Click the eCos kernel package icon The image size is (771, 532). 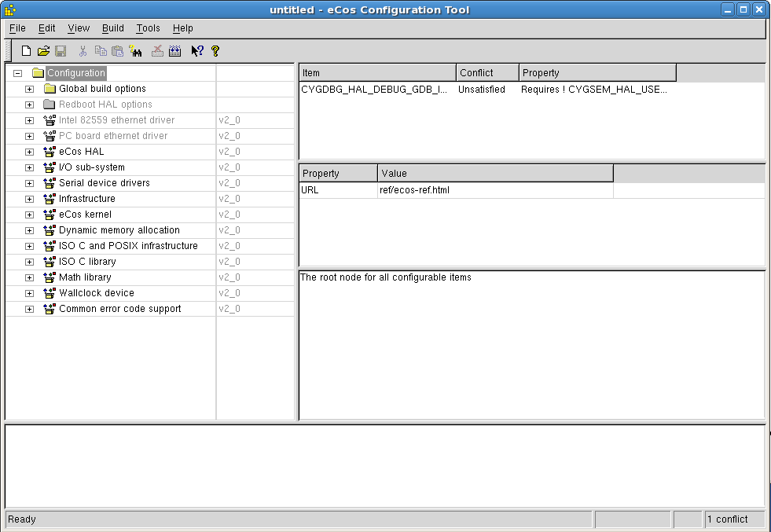pyautogui.click(x=49, y=215)
